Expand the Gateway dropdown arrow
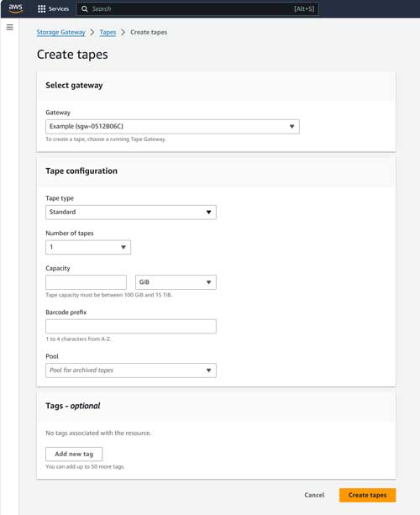The height and width of the screenshot is (515, 420). [x=291, y=127]
